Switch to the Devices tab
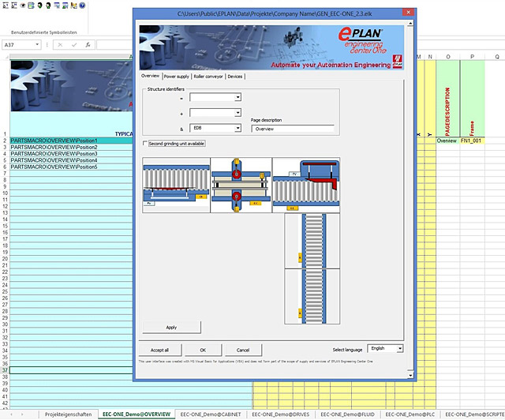 [235, 77]
